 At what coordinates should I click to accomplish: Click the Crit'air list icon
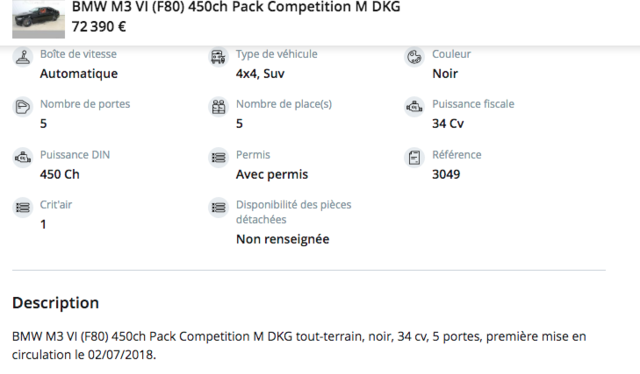pos(22,208)
